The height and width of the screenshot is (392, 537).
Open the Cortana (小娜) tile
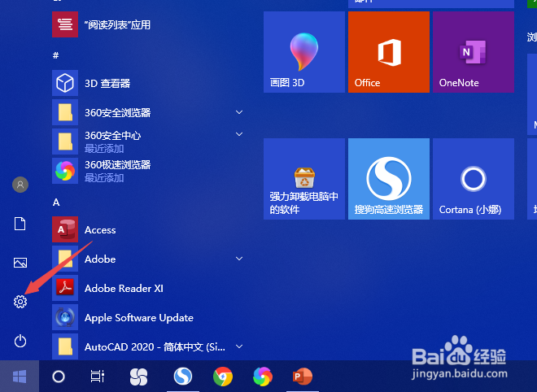point(474,179)
